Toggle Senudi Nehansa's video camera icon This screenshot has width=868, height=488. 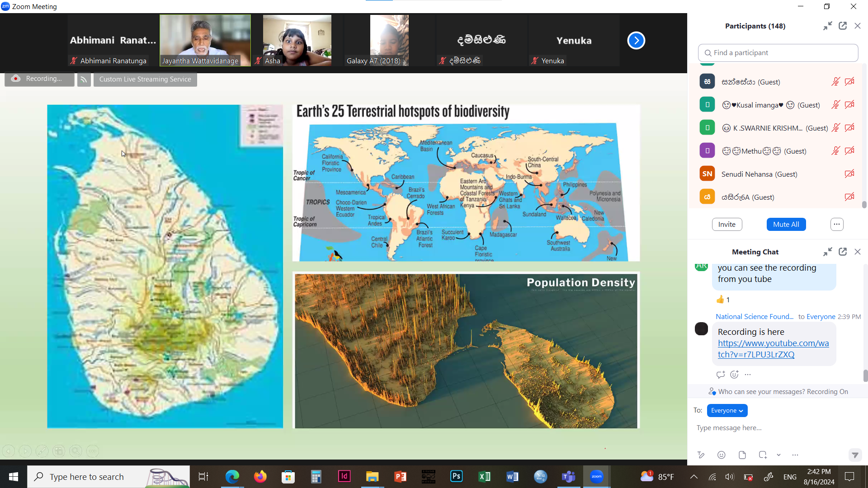coord(849,174)
